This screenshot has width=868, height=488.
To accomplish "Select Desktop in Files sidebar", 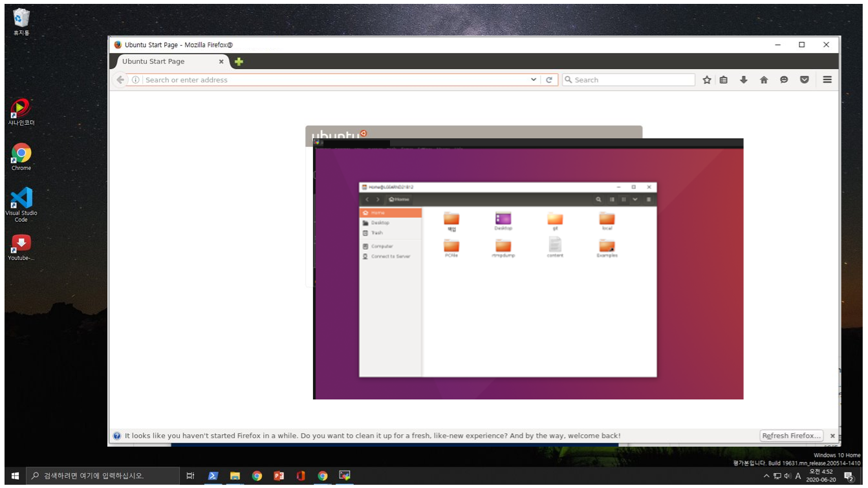I will coord(391,222).
